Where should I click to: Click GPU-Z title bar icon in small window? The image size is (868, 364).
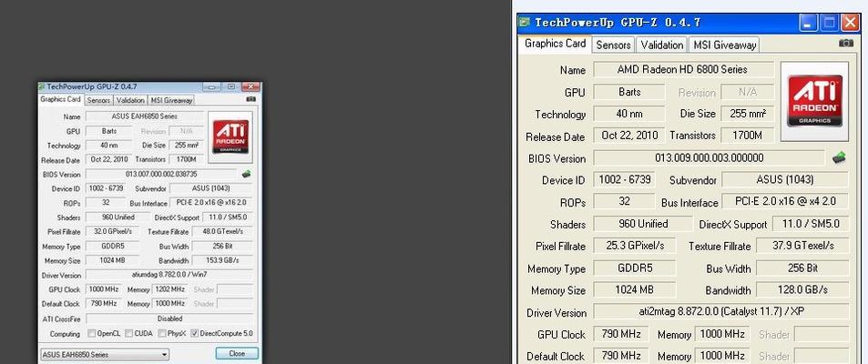[x=42, y=86]
